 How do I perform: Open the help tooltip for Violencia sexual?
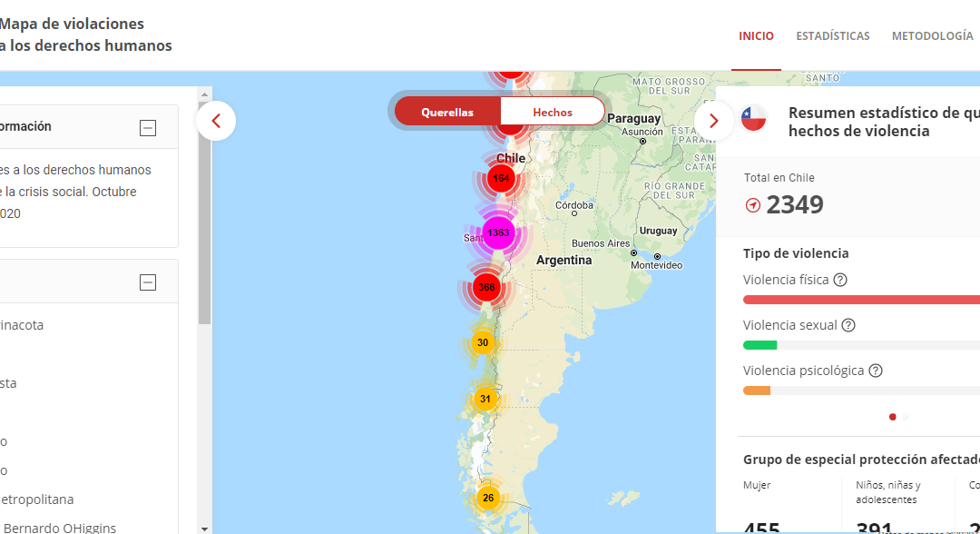(848, 325)
